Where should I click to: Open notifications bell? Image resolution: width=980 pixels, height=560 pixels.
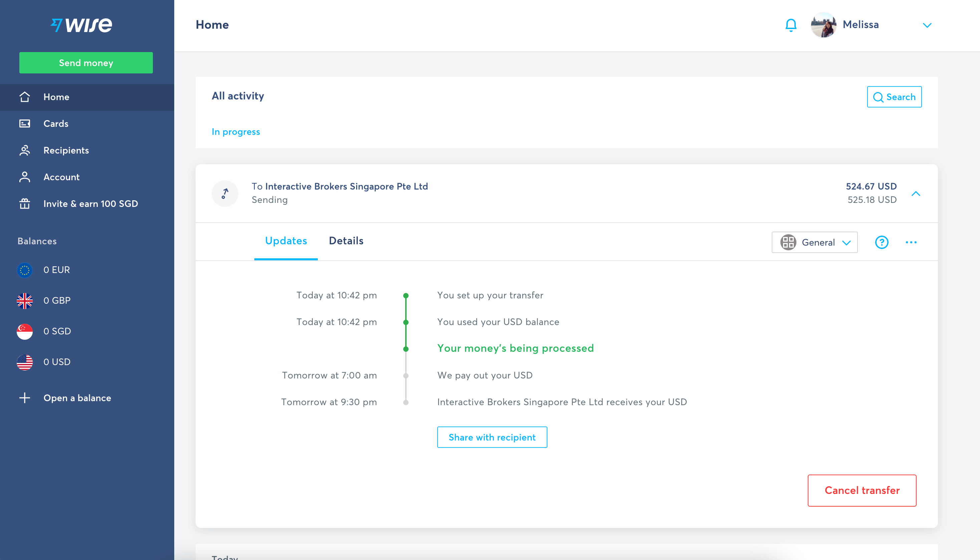tap(791, 25)
